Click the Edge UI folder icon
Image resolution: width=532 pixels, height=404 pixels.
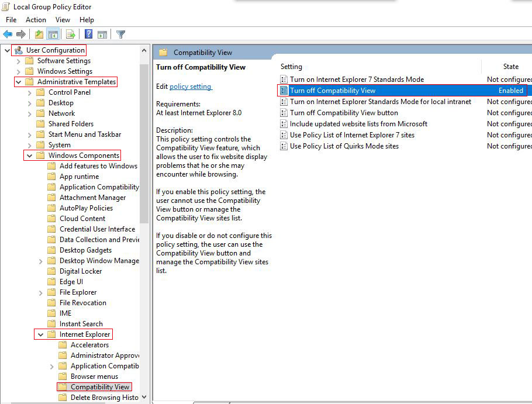[51, 282]
